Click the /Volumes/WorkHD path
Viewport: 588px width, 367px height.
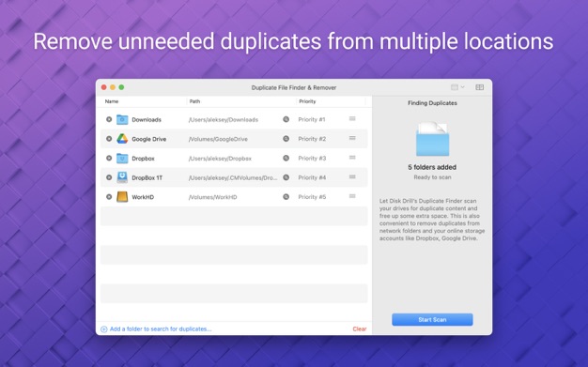point(212,197)
